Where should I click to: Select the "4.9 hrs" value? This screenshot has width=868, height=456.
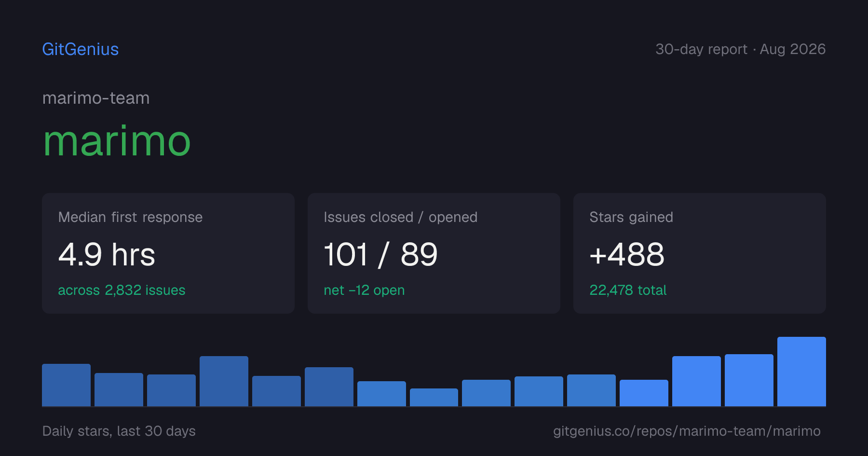(x=107, y=254)
